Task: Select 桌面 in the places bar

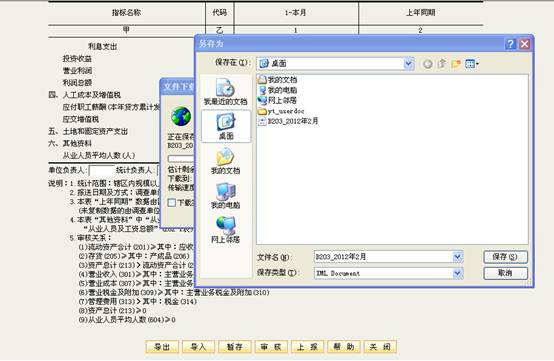Action: (226, 126)
